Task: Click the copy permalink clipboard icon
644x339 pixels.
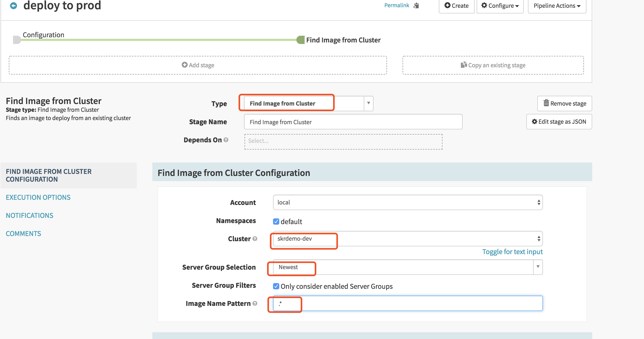Action: click(416, 5)
